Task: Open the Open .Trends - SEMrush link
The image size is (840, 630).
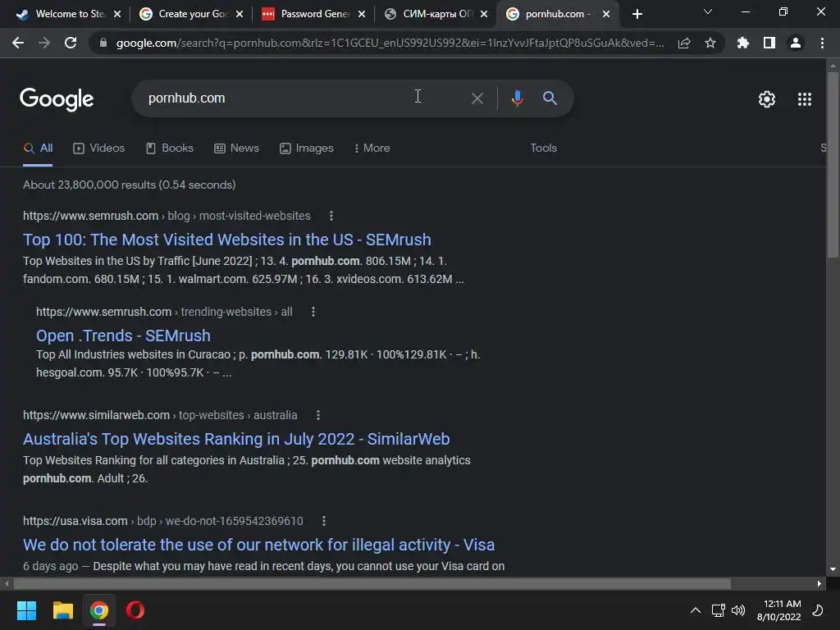Action: pyautogui.click(x=123, y=336)
